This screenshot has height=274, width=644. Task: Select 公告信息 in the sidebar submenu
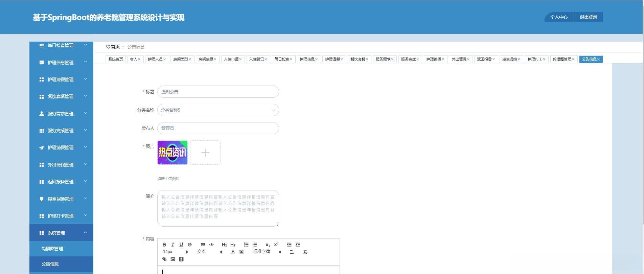pyautogui.click(x=62, y=264)
